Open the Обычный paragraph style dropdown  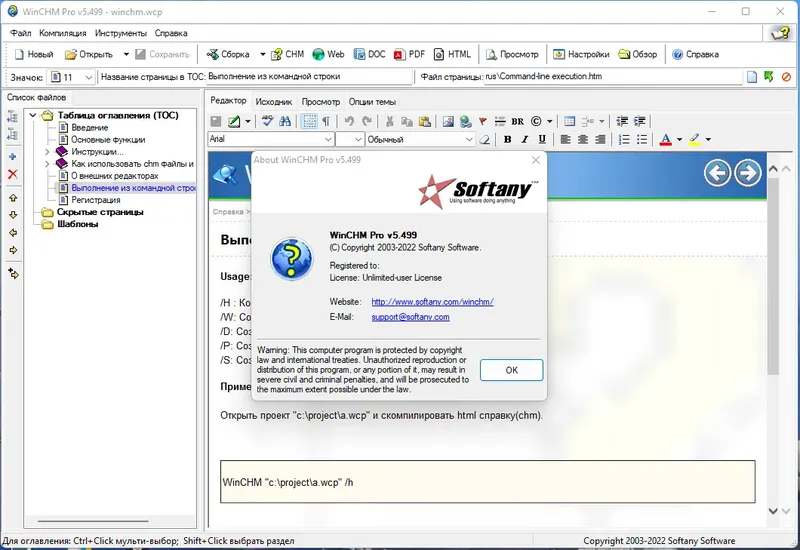(469, 139)
